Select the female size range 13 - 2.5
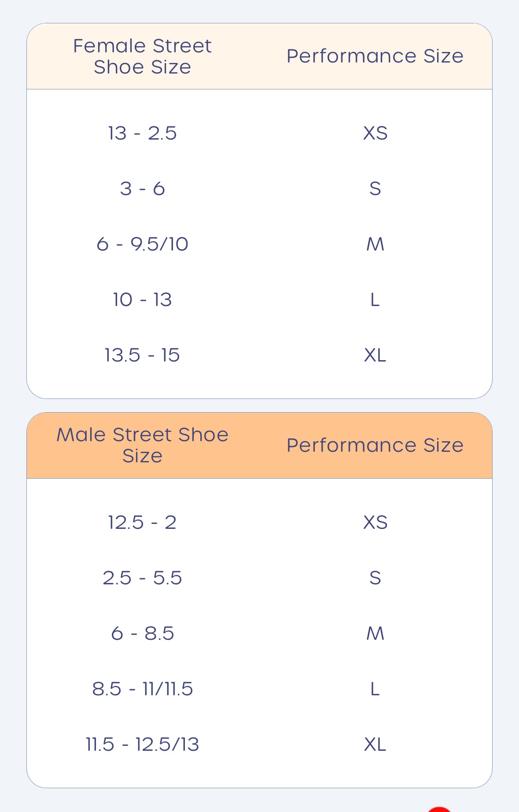 [142, 133]
